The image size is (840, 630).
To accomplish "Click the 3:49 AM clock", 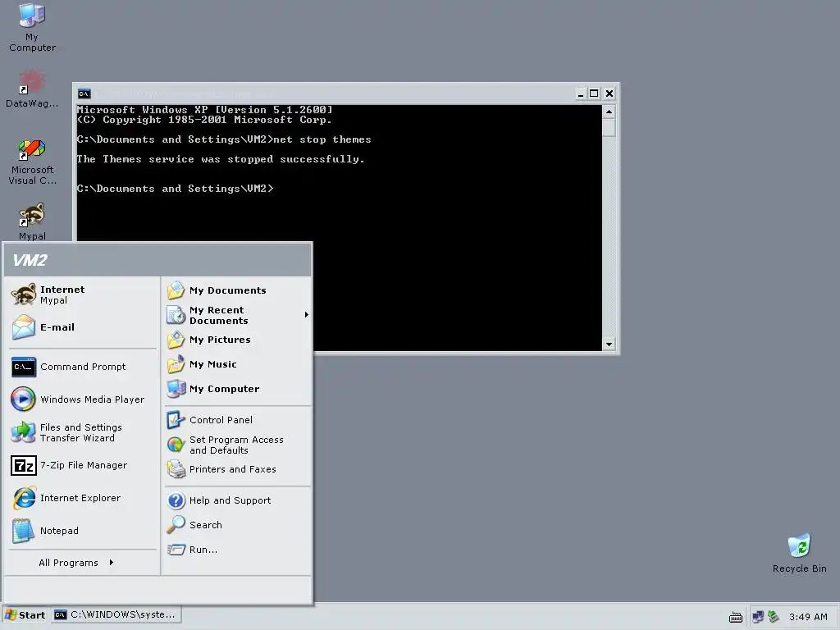I will pyautogui.click(x=808, y=617).
